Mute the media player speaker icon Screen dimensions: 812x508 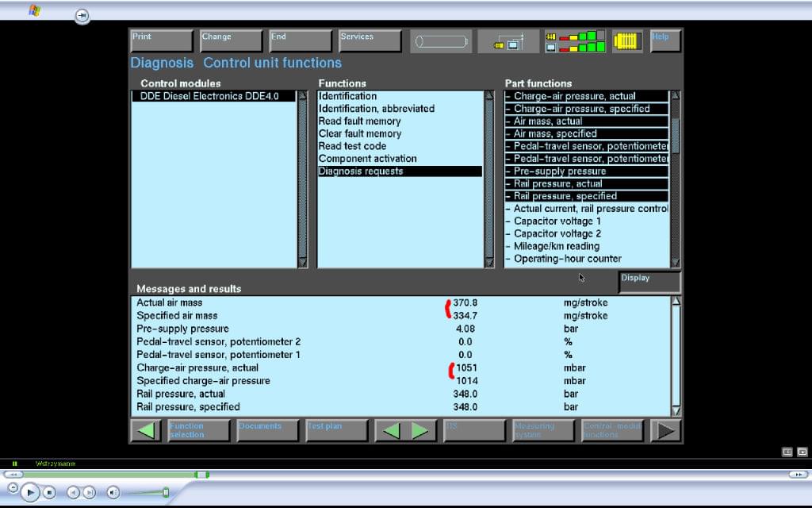pos(113,492)
